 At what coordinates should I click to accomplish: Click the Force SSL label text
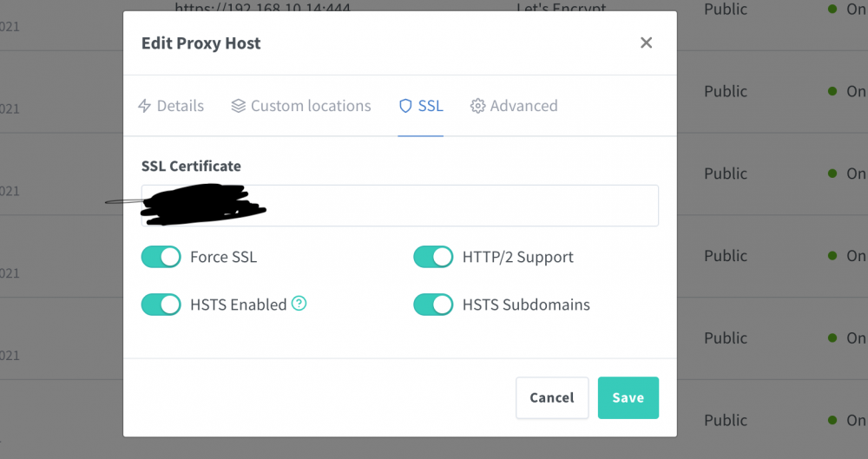[x=224, y=257]
